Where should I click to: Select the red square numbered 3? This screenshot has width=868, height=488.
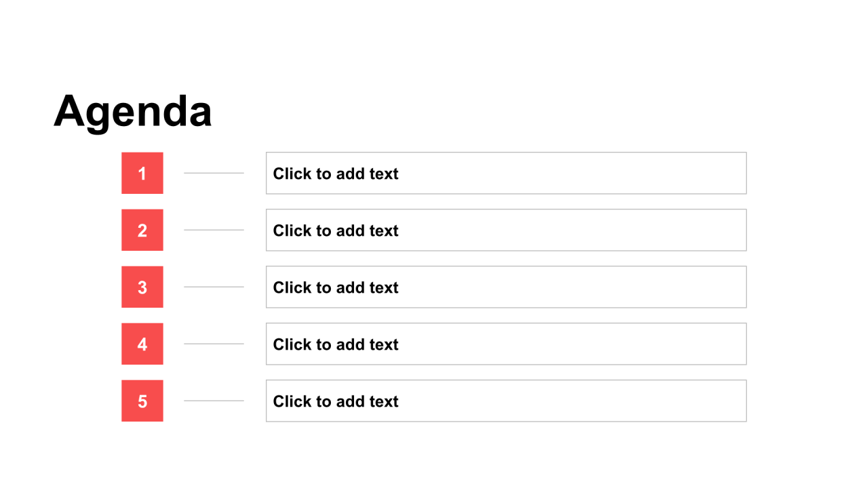pyautogui.click(x=142, y=287)
